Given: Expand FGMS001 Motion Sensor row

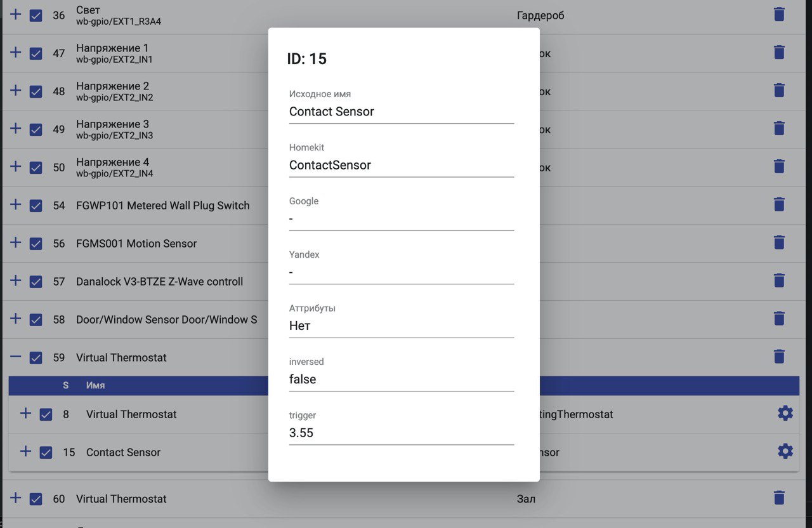Looking at the screenshot, I should pos(16,242).
